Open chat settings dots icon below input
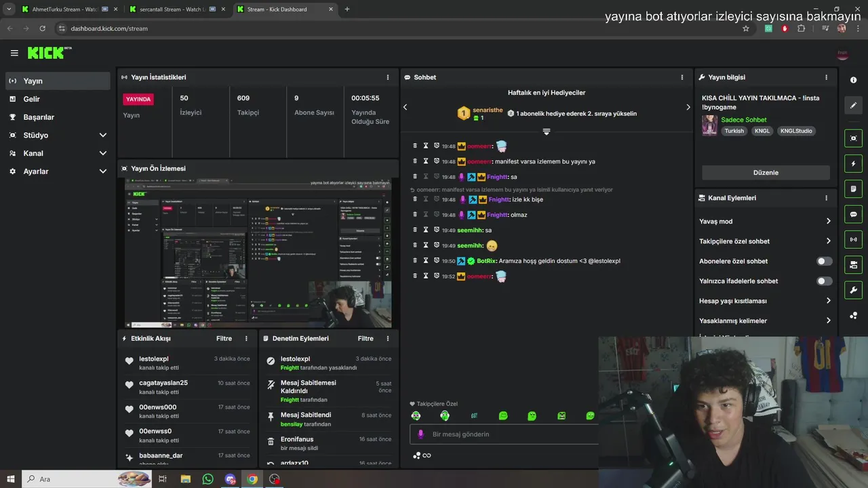The image size is (868, 488). 417,455
